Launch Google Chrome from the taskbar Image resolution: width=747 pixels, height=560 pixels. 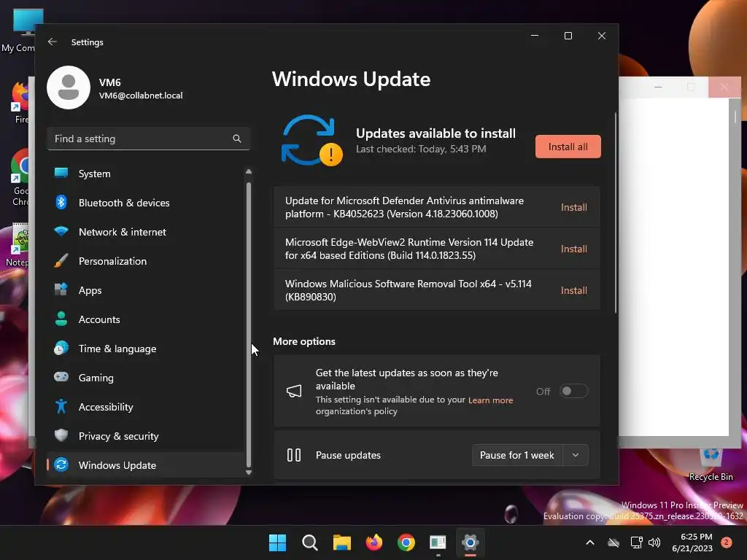pos(406,542)
